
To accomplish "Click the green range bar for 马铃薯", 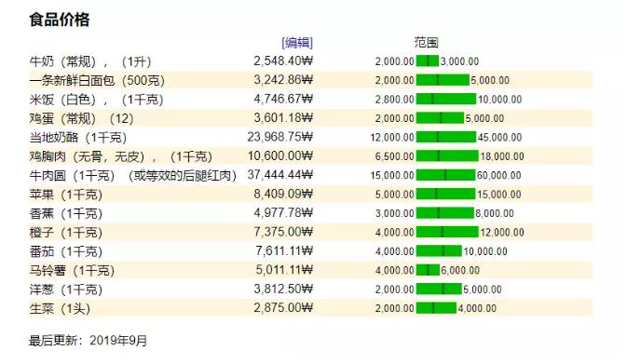I will click(428, 270).
